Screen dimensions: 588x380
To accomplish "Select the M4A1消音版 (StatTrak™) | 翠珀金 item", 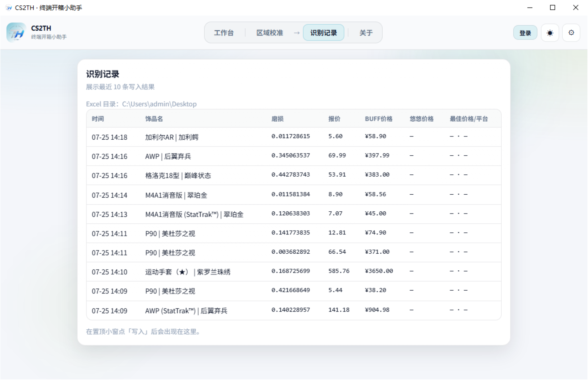I will tap(194, 214).
